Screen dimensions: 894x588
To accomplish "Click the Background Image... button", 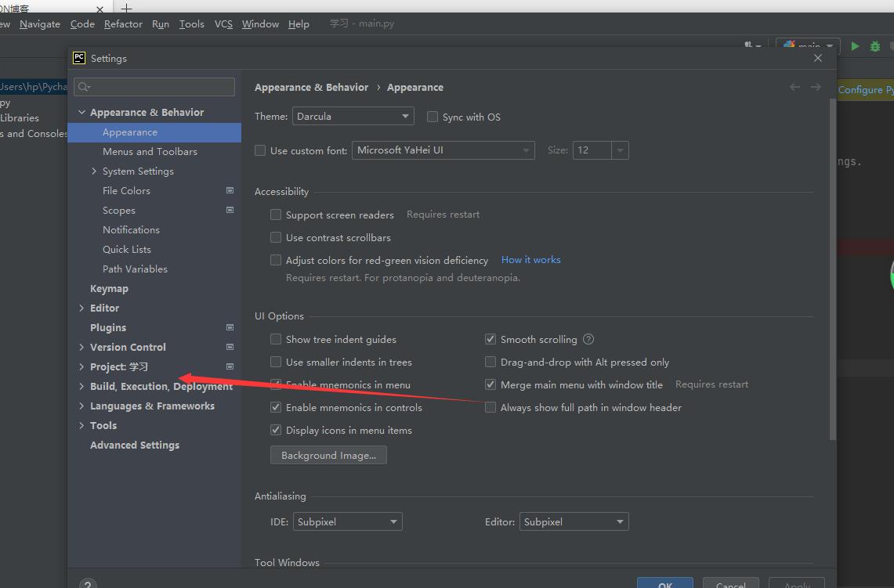I will tap(328, 455).
